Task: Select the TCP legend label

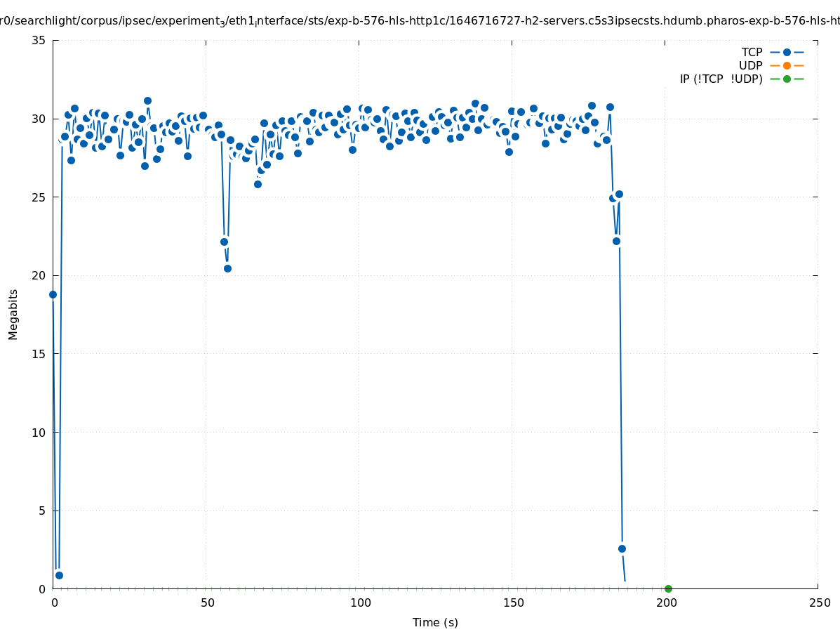Action: [x=752, y=52]
